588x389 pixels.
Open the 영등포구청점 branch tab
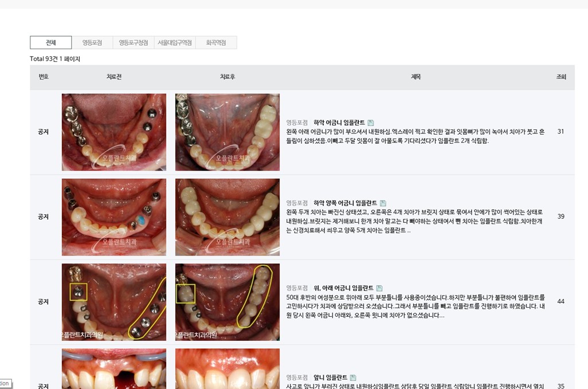coord(134,42)
